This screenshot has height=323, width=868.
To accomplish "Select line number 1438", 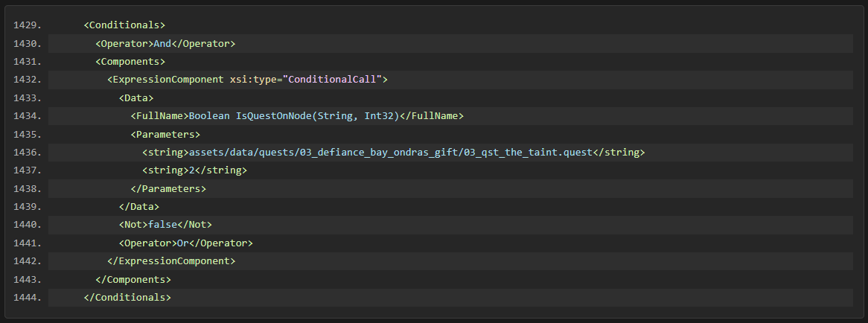I will click(x=27, y=188).
